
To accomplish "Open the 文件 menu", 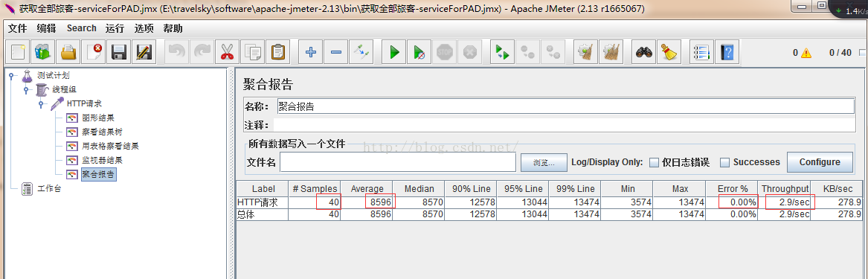I will tap(17, 28).
